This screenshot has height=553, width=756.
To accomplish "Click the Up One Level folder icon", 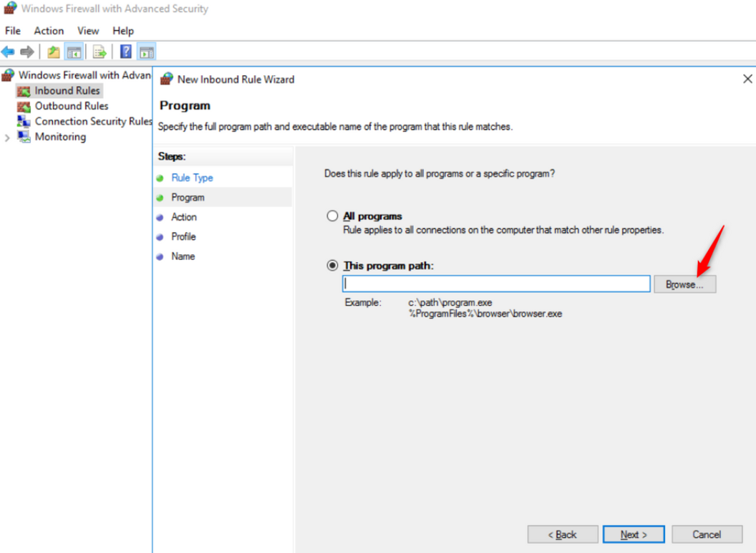I will click(x=53, y=52).
